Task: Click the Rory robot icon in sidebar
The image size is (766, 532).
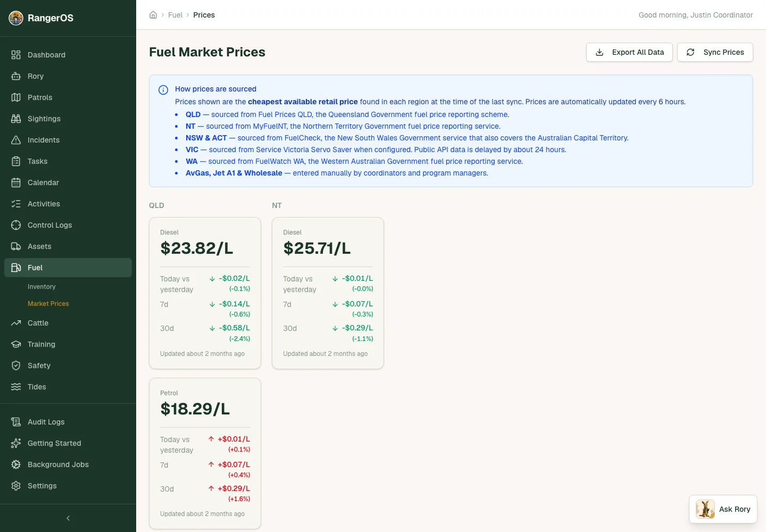Action: pos(16,76)
